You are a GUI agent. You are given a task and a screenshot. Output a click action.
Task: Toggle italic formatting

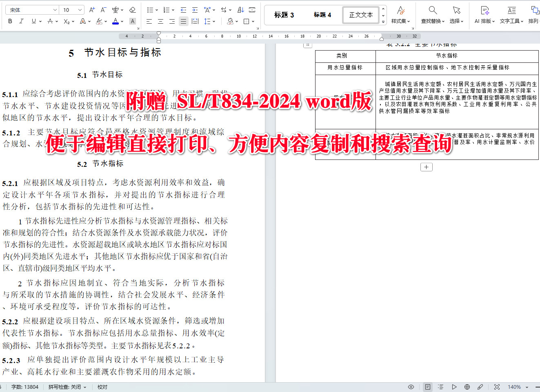click(21, 21)
